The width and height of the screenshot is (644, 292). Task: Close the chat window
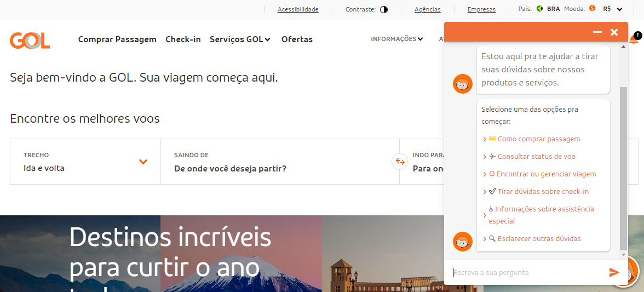[x=614, y=32]
